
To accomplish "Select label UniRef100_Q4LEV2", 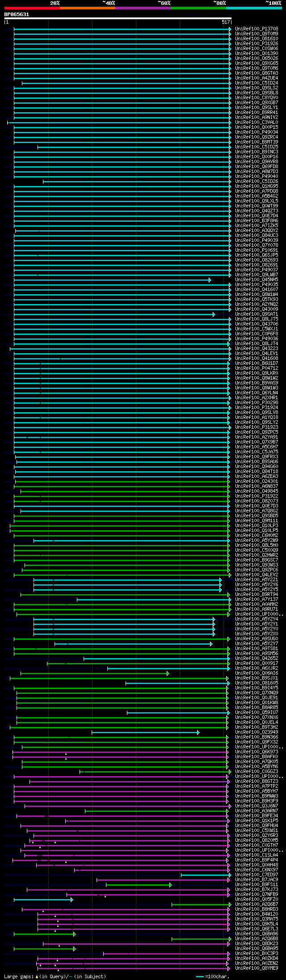I will click(x=257, y=575).
